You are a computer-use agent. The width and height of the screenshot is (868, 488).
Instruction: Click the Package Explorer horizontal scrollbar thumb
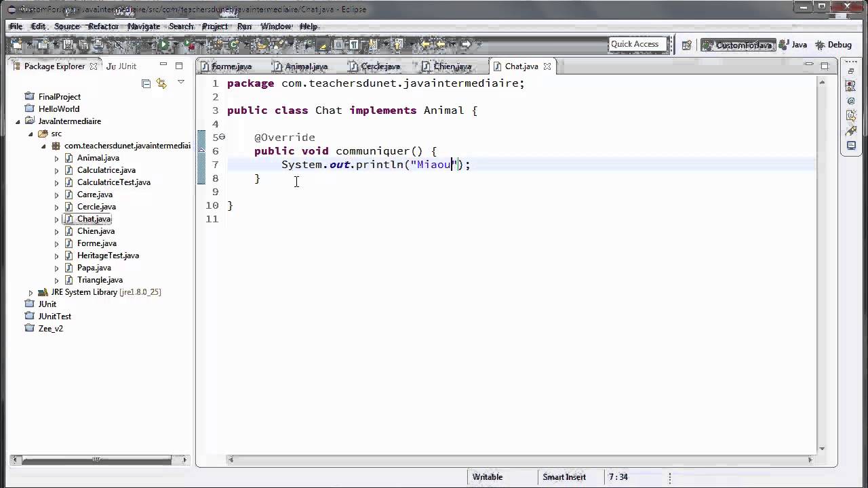tap(96, 460)
